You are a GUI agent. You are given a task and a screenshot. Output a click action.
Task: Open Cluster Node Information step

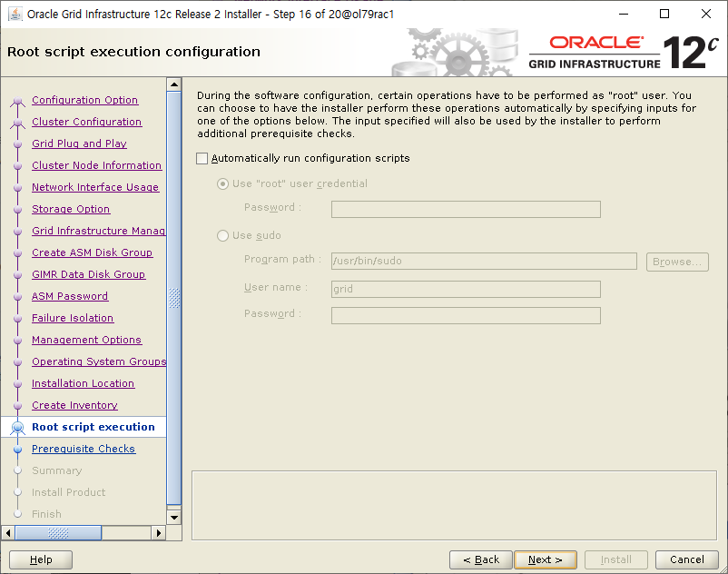click(96, 165)
